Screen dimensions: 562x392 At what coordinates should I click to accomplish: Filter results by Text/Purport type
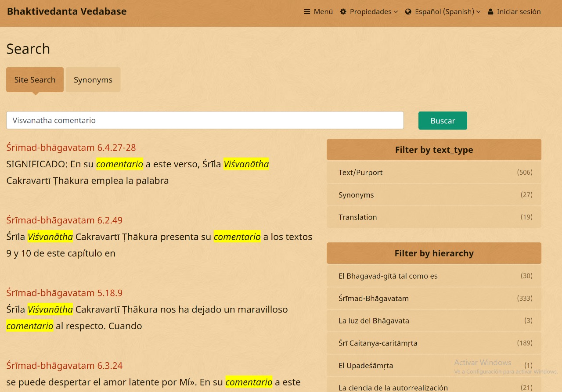tap(360, 173)
